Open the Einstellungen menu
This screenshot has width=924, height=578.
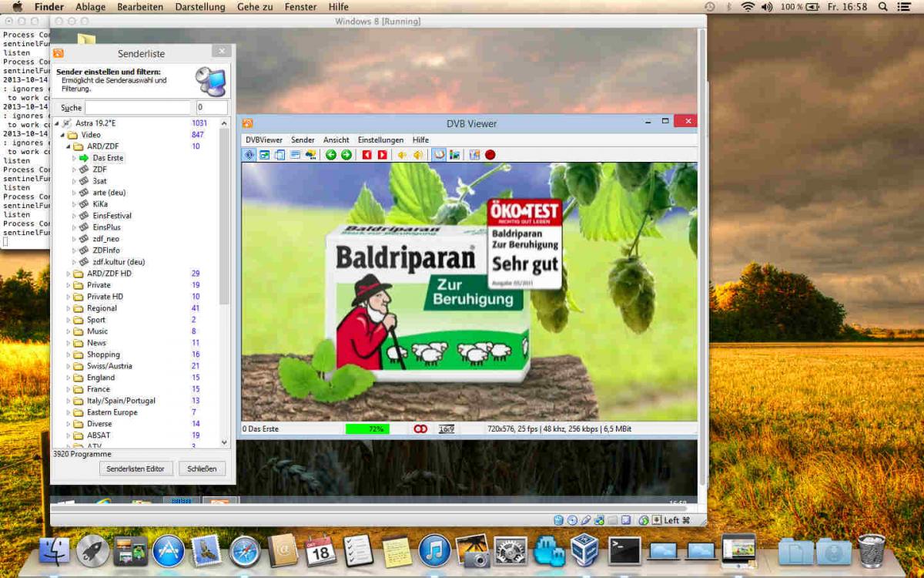point(380,140)
